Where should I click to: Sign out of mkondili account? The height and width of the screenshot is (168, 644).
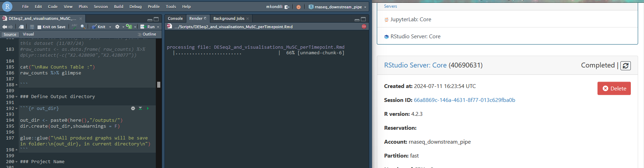point(287,7)
